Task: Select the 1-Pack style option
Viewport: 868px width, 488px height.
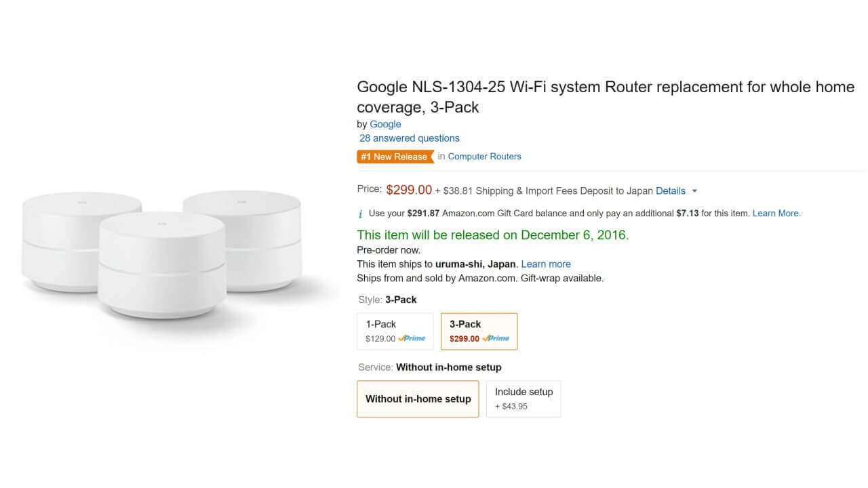Action: tap(395, 331)
